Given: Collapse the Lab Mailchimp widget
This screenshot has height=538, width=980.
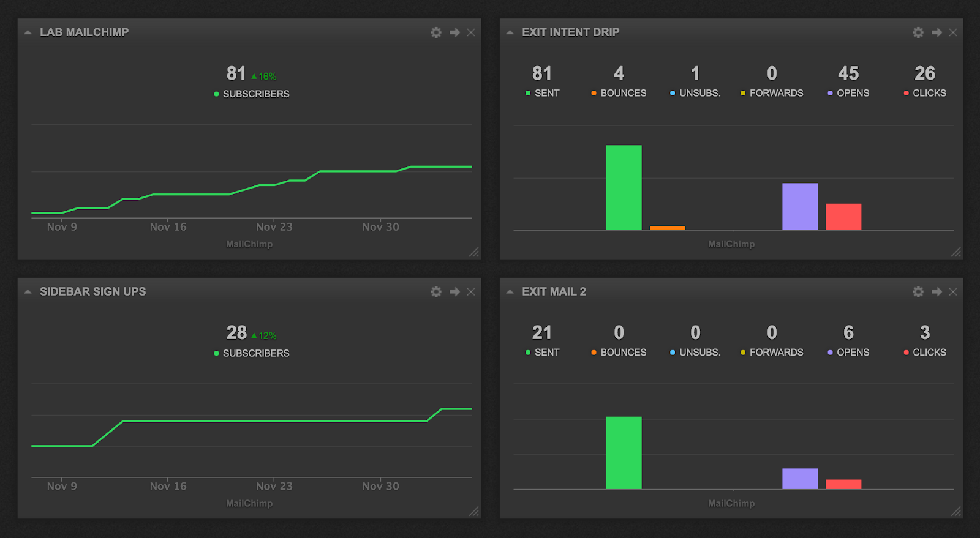Looking at the screenshot, I should [28, 32].
